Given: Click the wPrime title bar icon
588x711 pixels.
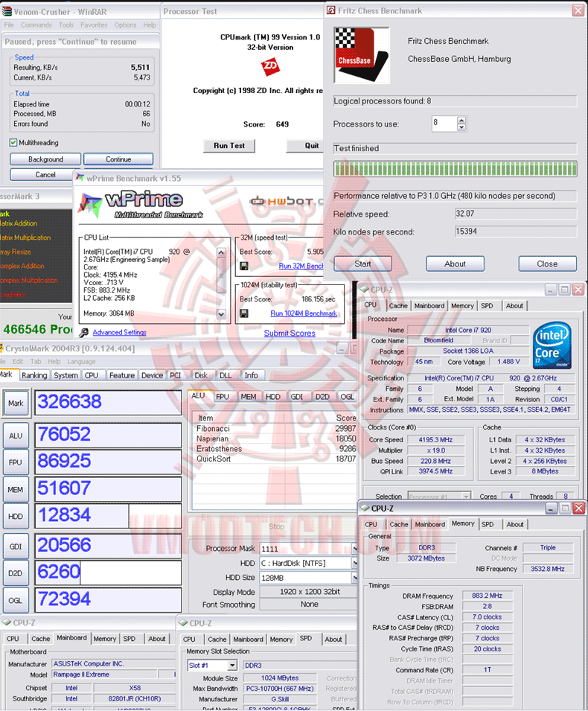Looking at the screenshot, I should [80, 178].
